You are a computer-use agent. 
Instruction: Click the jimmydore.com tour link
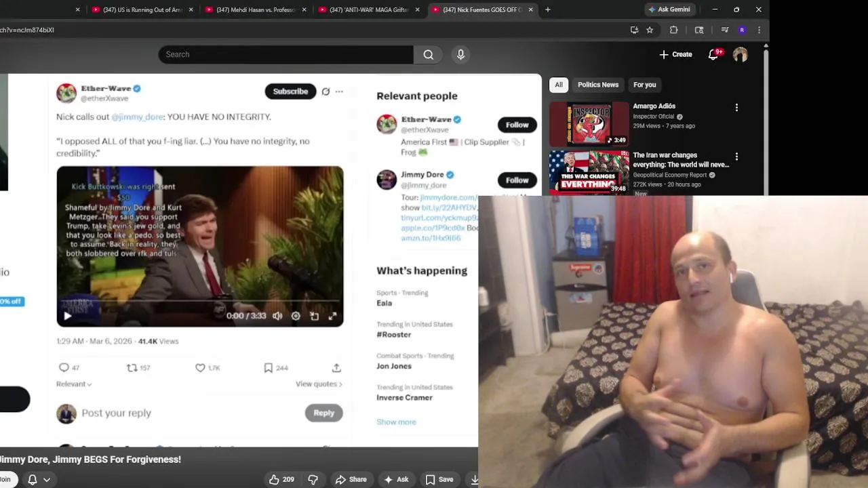[x=449, y=197]
